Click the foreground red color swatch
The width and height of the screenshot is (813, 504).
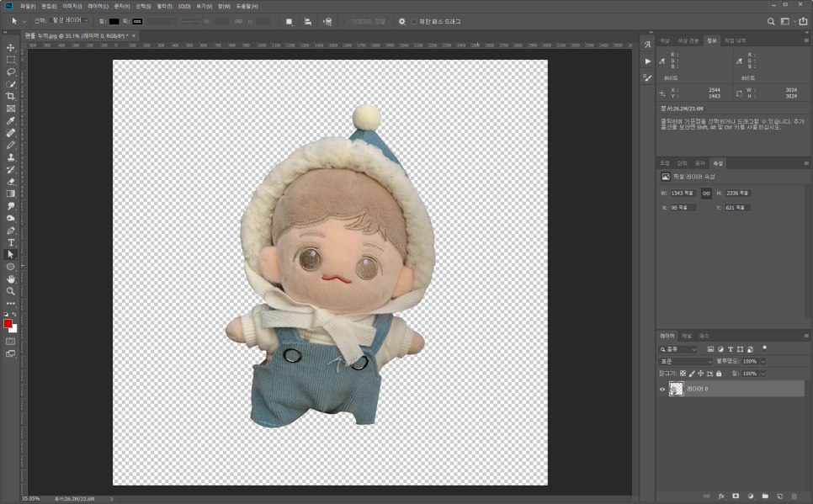(8, 324)
